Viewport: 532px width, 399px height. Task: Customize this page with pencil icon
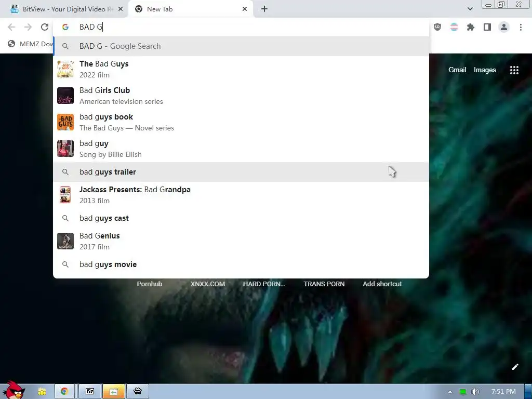[x=515, y=367]
